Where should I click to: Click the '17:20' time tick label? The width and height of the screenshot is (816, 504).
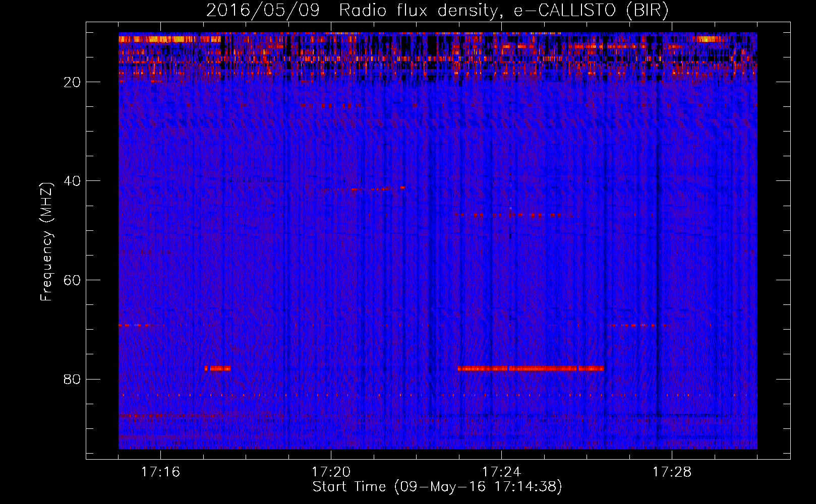331,472
